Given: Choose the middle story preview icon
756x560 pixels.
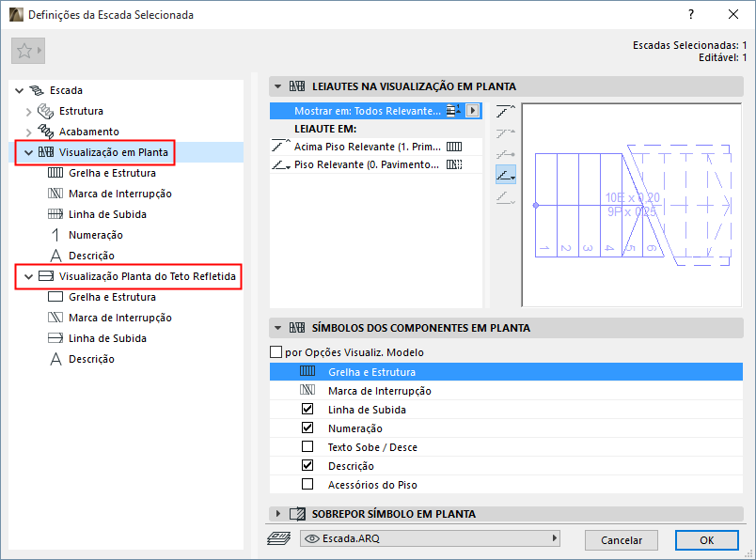Looking at the screenshot, I should (505, 155).
